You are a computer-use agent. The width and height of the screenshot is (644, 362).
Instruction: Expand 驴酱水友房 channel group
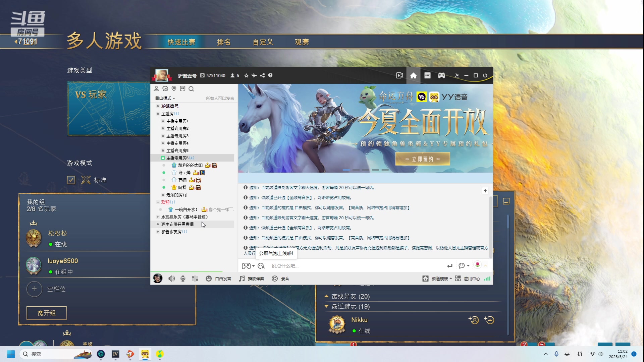click(158, 232)
